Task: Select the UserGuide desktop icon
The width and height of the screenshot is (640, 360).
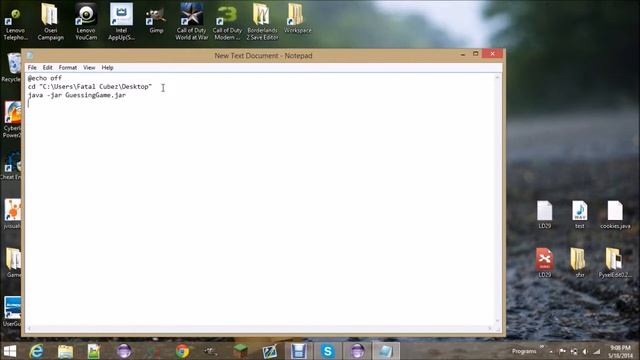Action: tap(12, 312)
